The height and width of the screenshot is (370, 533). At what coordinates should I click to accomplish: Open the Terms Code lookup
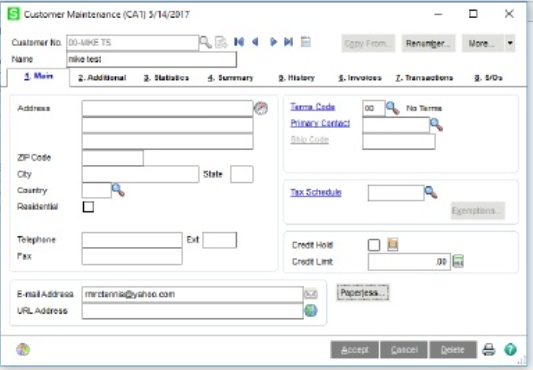[x=392, y=108]
